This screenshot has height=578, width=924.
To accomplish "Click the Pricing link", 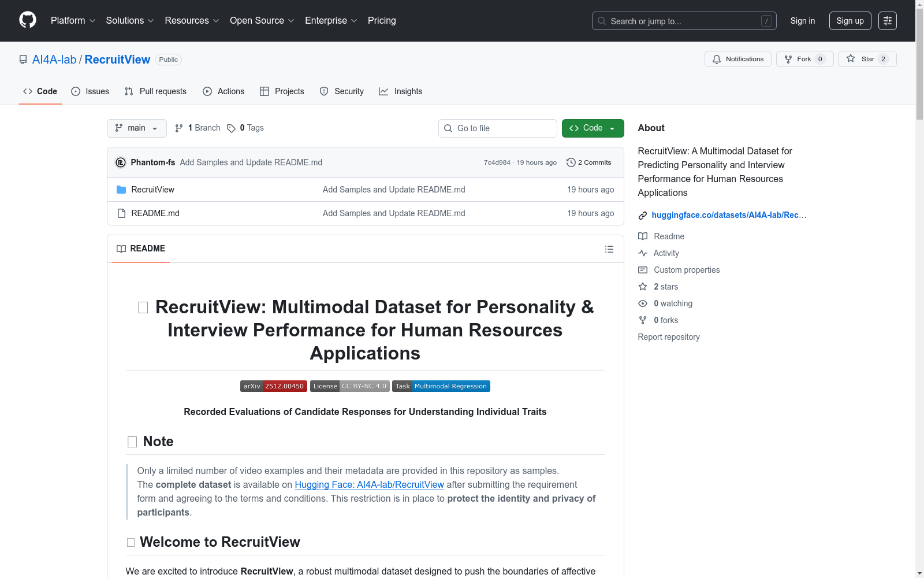I will [382, 21].
